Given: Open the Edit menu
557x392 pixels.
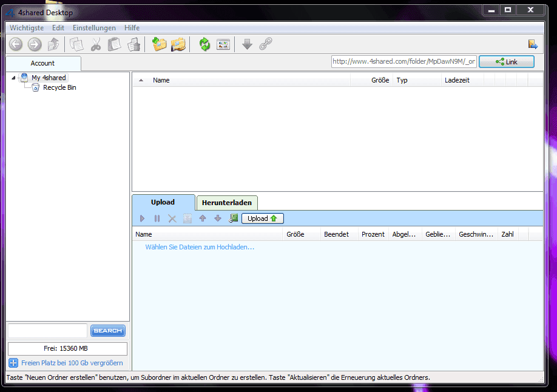Looking at the screenshot, I should 58,28.
